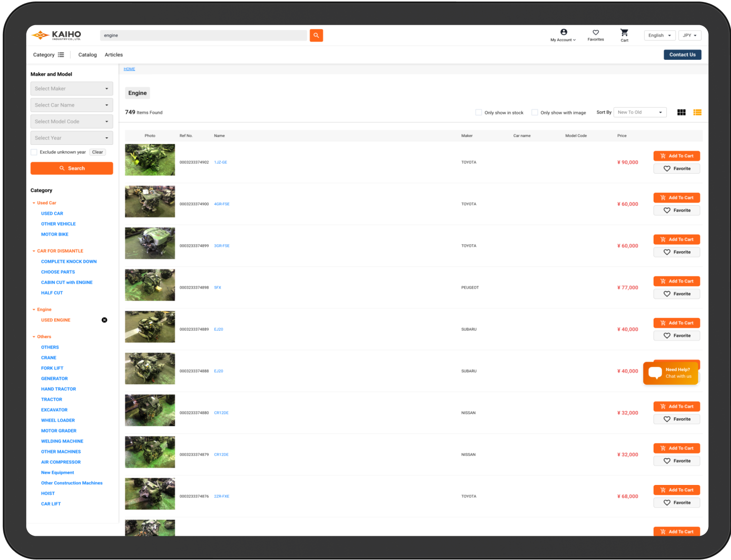Image resolution: width=731 pixels, height=560 pixels.
Task: Open the 2ZR-FXE engine photo thumbnail
Action: click(x=150, y=494)
